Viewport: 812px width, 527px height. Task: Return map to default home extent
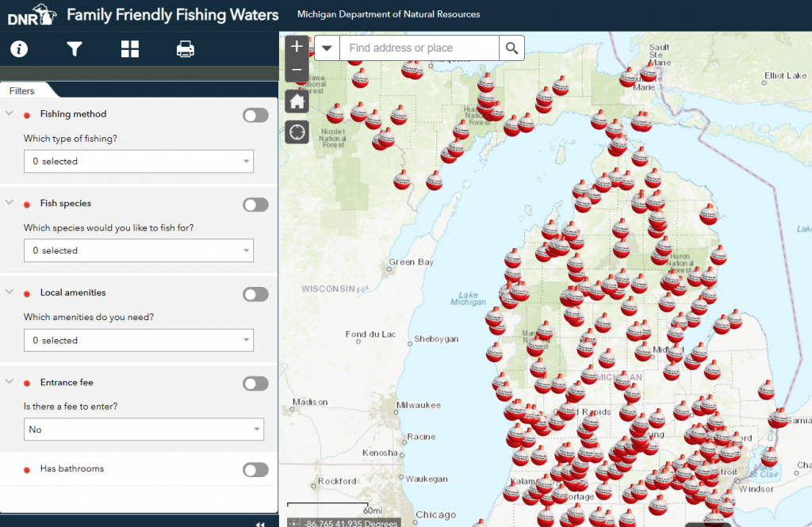297,101
